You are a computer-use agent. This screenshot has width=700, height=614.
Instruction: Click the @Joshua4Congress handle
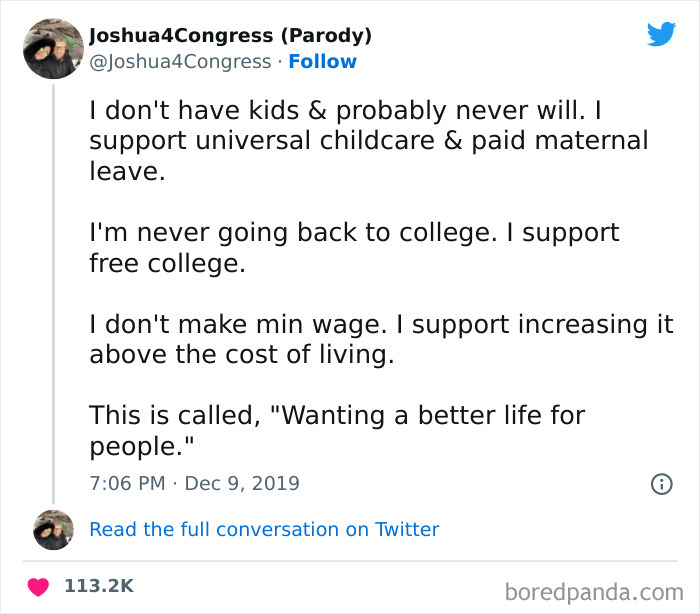[180, 62]
